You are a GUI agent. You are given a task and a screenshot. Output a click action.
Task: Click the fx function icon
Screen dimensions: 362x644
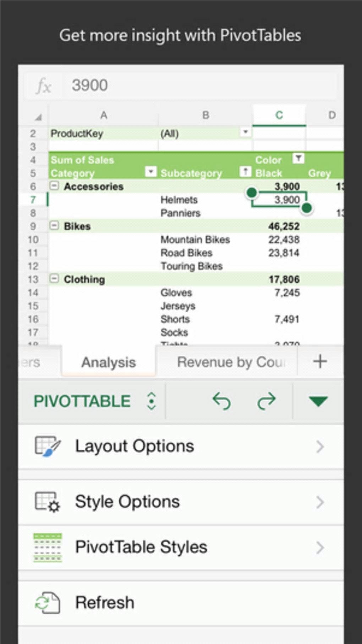(x=44, y=86)
